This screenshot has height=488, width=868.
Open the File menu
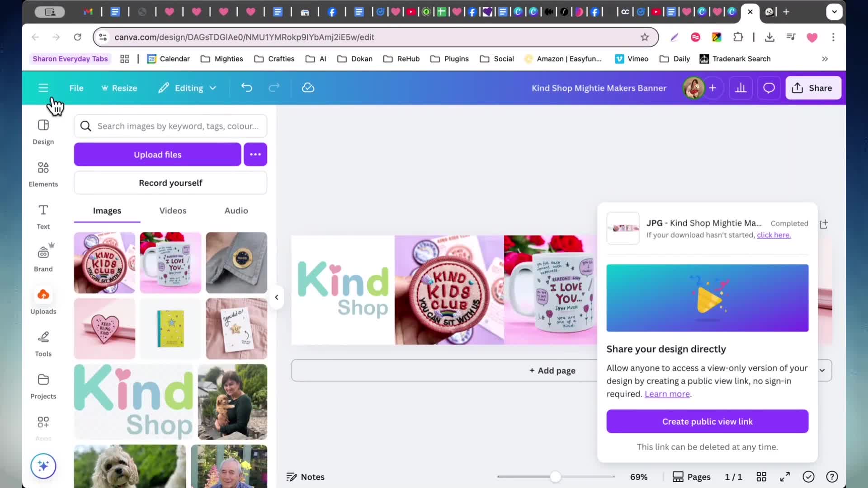76,88
